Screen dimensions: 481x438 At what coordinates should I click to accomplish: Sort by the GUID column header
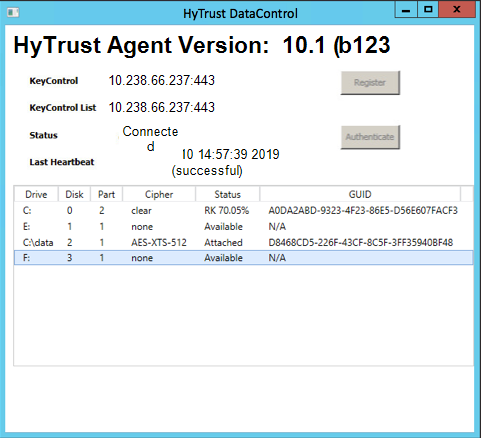360,194
